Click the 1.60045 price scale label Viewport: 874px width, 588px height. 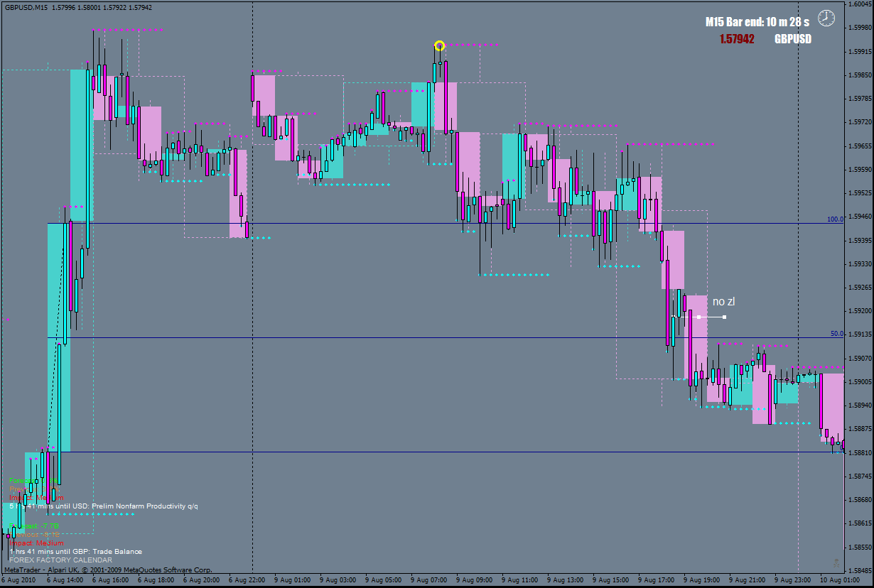860,4
